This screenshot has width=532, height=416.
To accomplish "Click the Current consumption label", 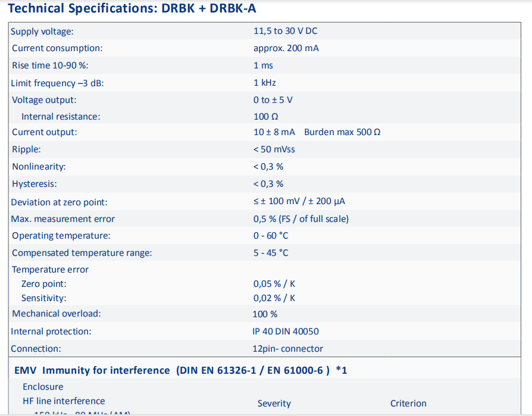I will click(57, 48).
